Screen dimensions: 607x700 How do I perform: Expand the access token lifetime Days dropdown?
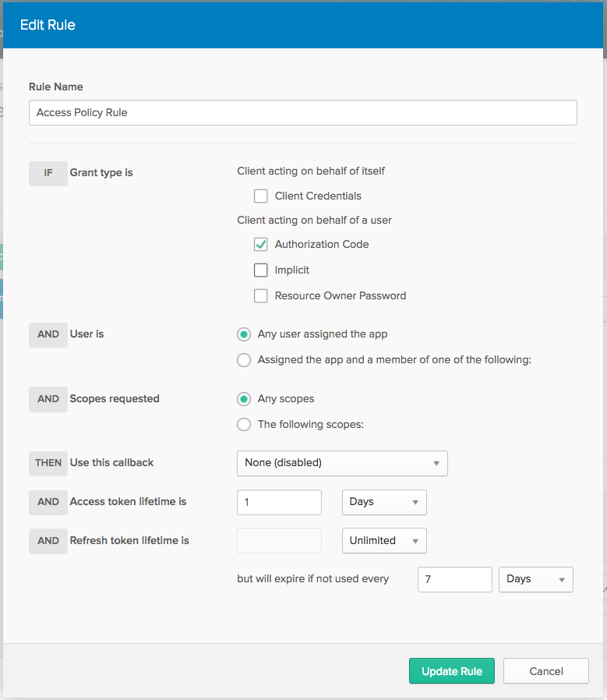pos(384,502)
